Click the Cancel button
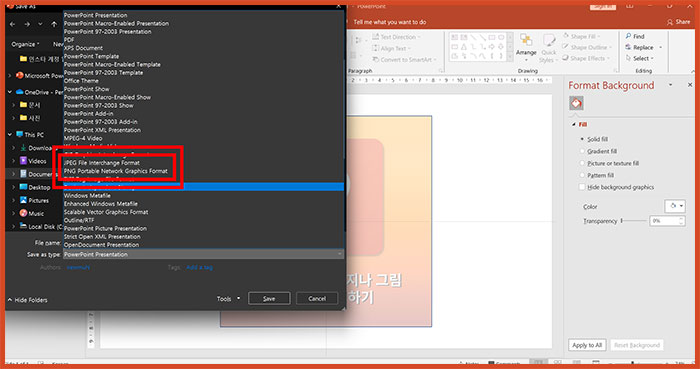700x369 pixels. coord(317,299)
